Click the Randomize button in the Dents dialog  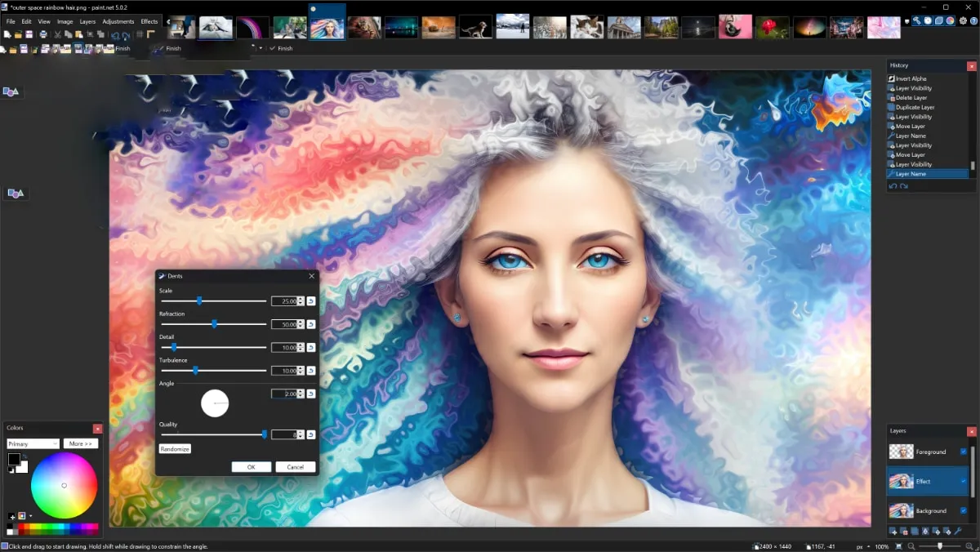175,448
